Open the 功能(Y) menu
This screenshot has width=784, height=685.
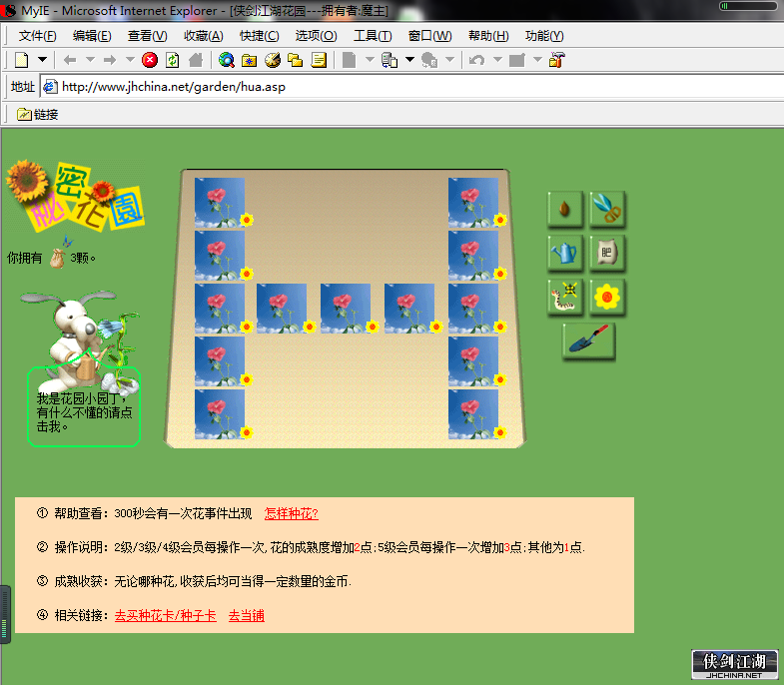[x=544, y=36]
